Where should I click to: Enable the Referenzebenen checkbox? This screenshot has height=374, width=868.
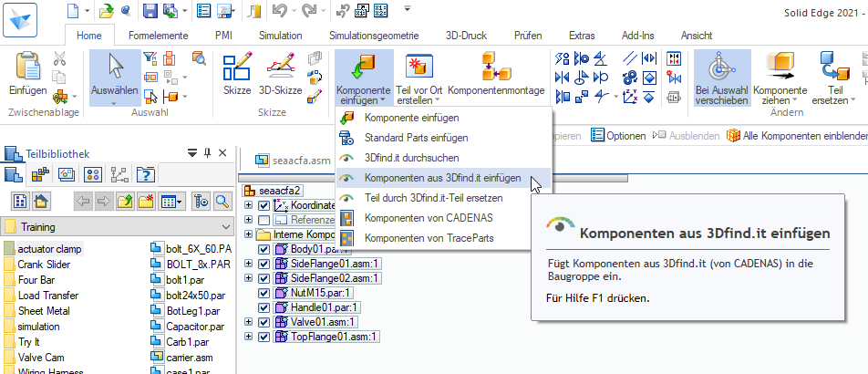point(264,220)
